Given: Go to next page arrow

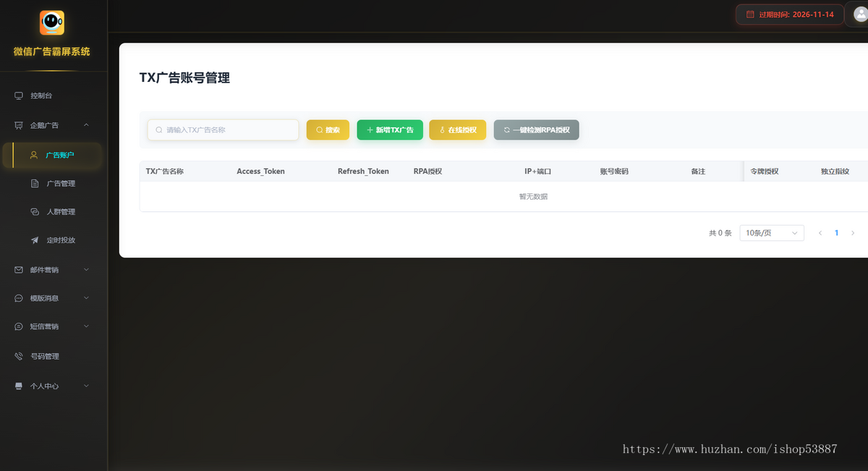Looking at the screenshot, I should 853,233.
